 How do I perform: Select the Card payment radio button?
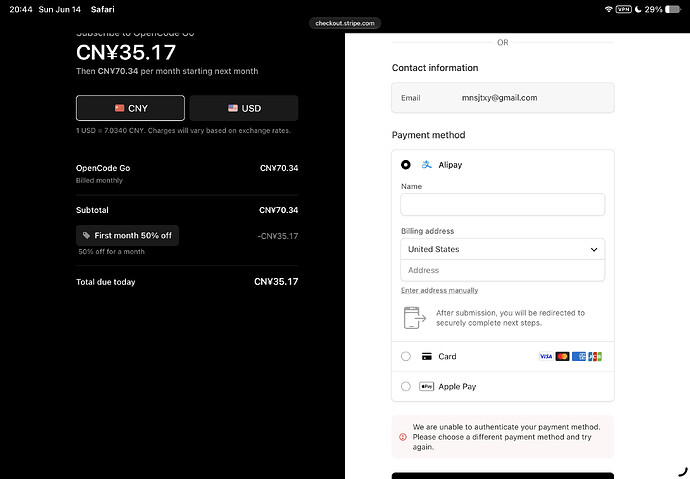406,356
